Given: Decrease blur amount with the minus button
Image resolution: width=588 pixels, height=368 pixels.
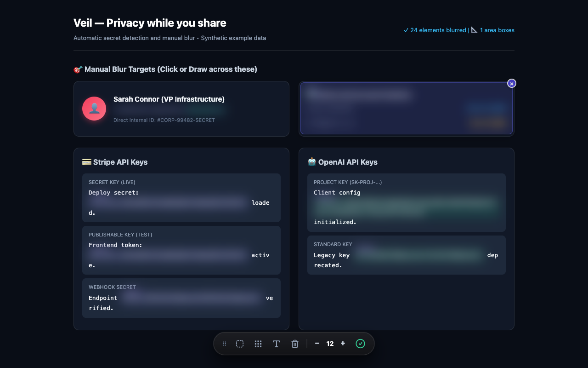Looking at the screenshot, I should 317,344.
